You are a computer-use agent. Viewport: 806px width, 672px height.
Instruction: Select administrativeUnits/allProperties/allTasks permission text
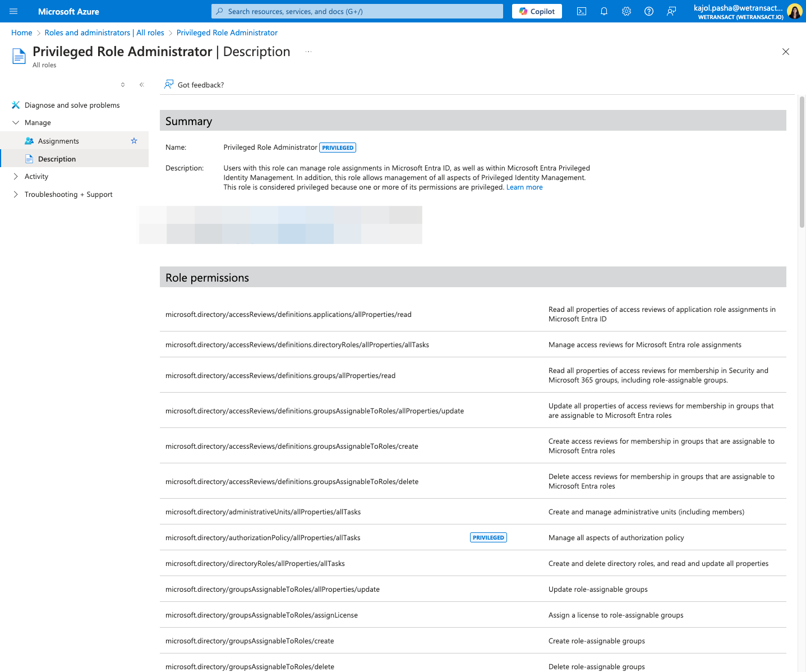(263, 512)
